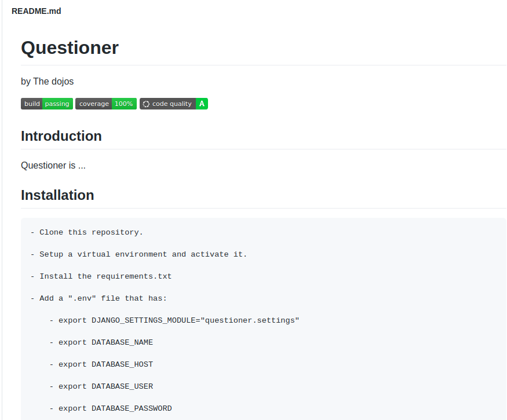Open the code quality A badge

174,104
